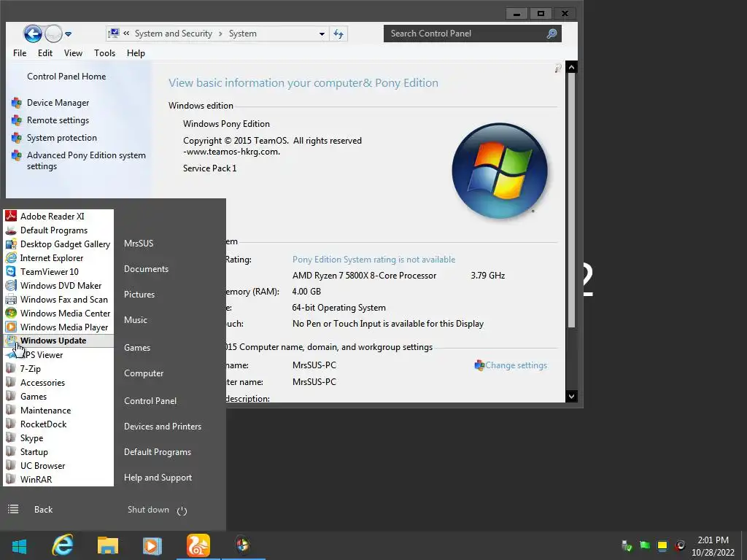Expand the Skype folder
Image resolution: width=747 pixels, height=560 pixels.
(x=32, y=438)
